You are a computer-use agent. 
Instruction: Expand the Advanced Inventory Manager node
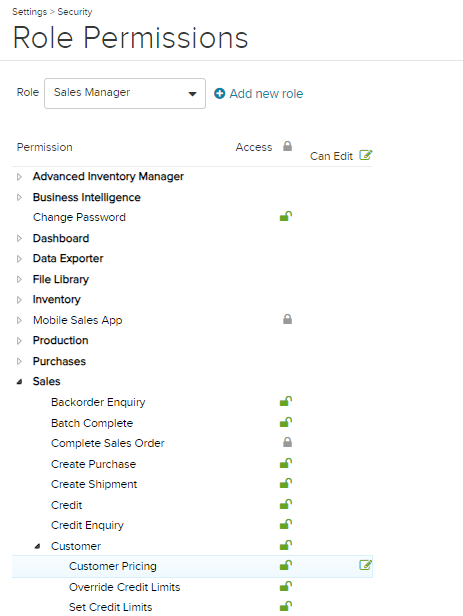[19, 177]
